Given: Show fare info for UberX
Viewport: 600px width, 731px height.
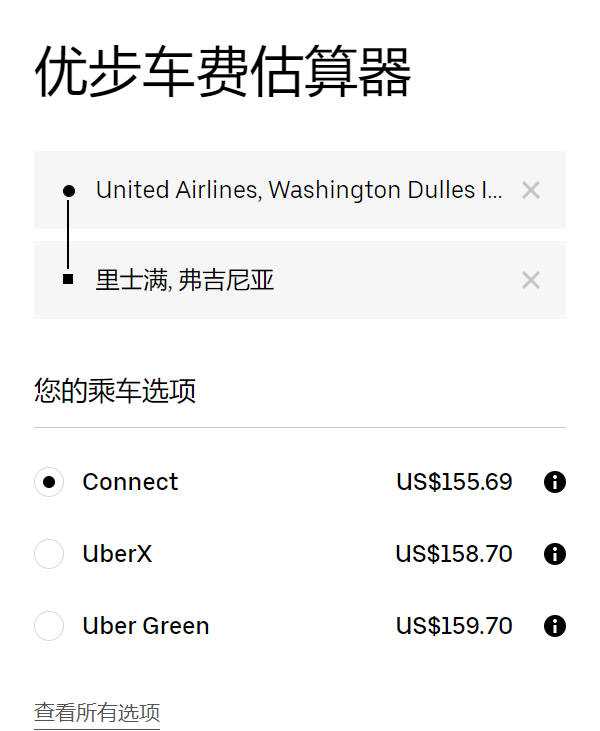Looking at the screenshot, I should tap(555, 554).
